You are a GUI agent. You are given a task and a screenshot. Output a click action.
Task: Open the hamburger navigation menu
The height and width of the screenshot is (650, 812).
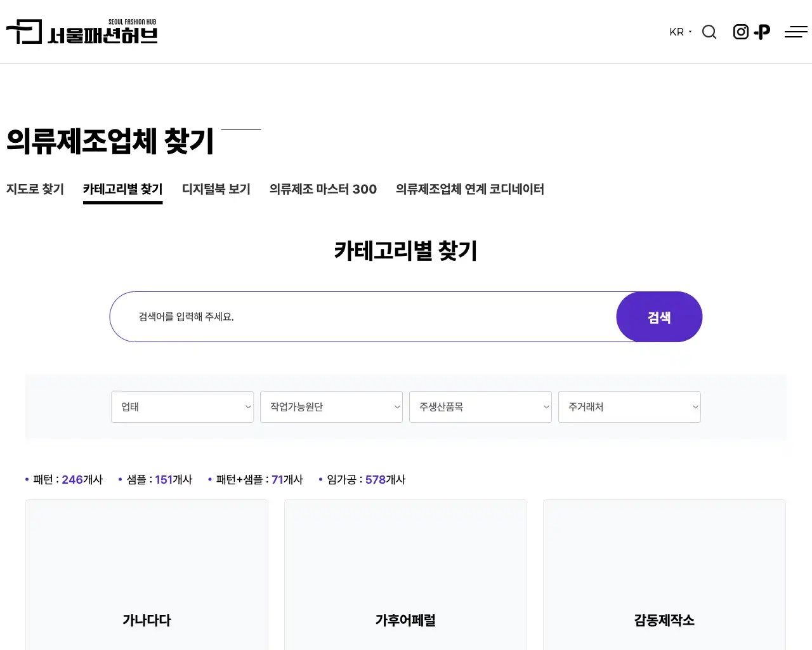[796, 31]
